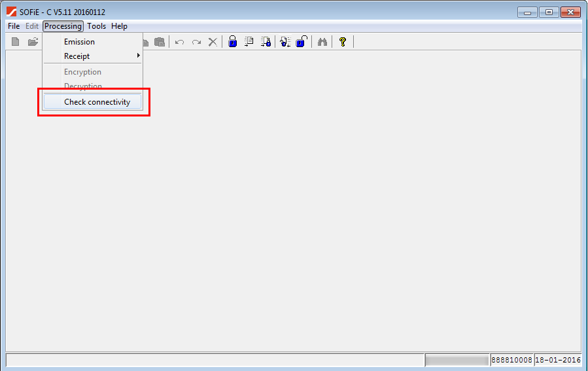Click the progress bar in status bar
Screen dimensions: 588x371
coord(457,360)
